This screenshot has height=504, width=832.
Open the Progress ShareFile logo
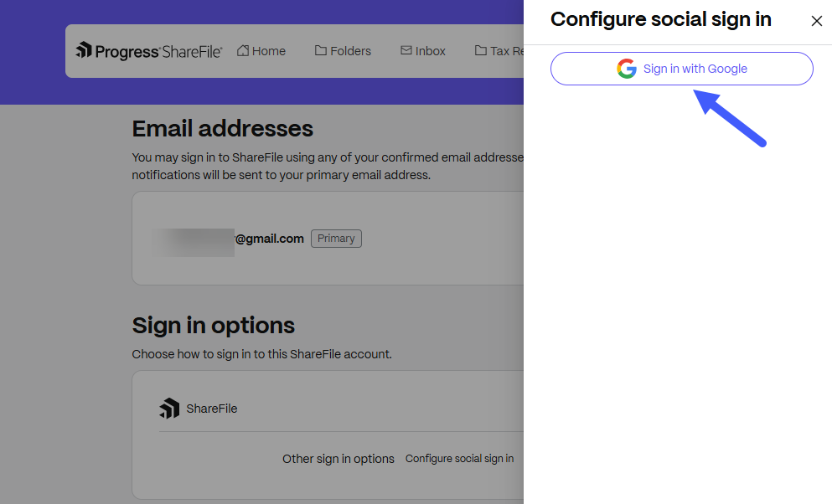148,51
